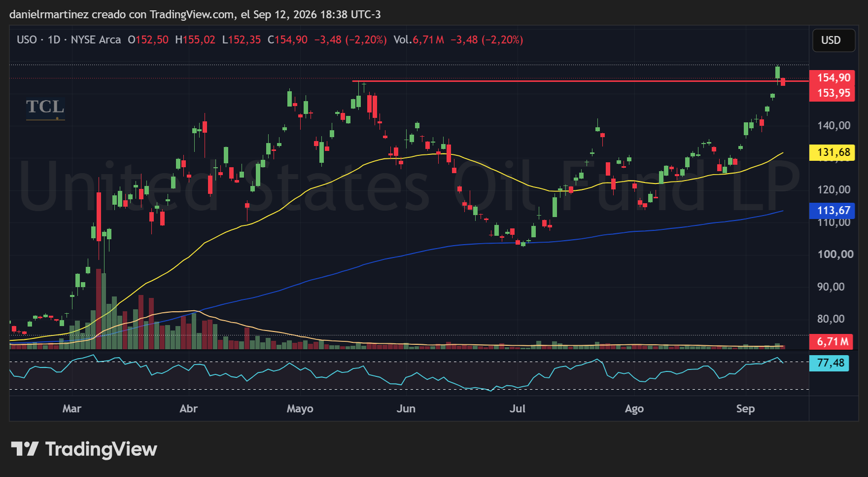
Task: Click the Abr label on time axis
Action: (x=189, y=409)
